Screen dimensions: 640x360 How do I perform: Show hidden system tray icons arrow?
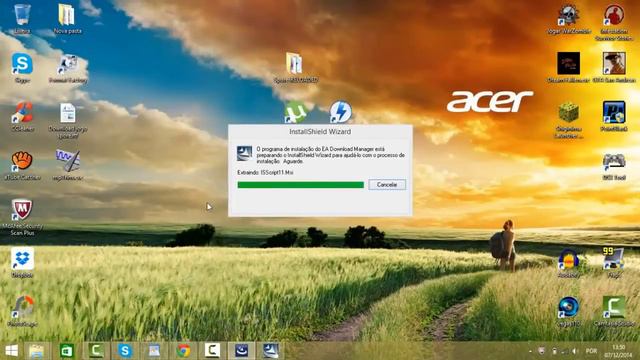pos(530,351)
